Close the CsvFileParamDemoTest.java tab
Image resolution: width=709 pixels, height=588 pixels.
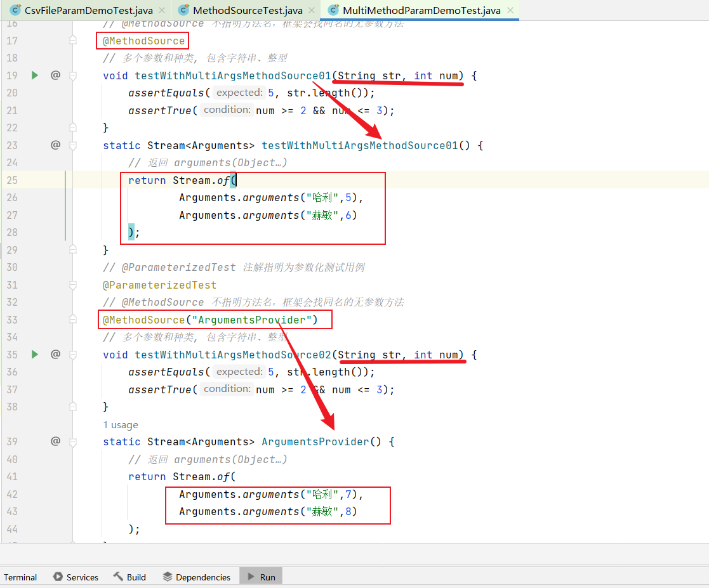(x=161, y=10)
